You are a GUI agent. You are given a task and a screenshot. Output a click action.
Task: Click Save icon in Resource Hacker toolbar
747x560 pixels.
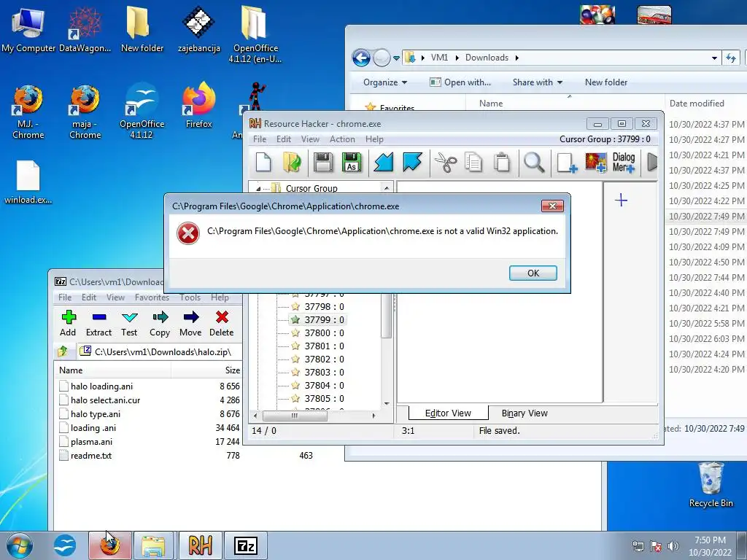[323, 162]
